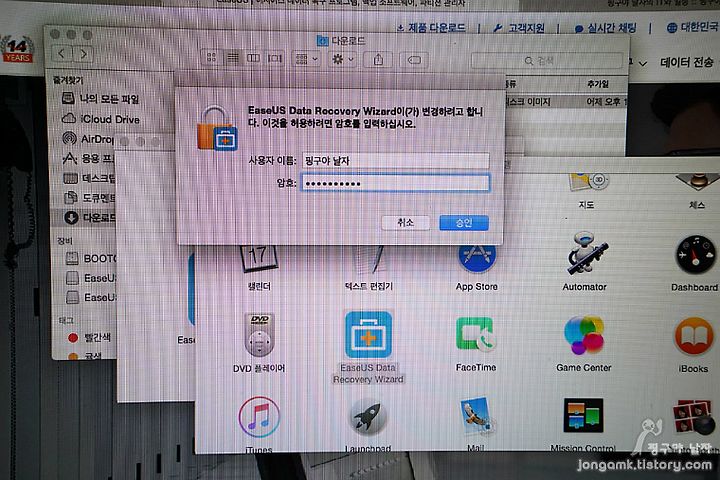Screen dimensions: 720x480
Task: Click the 제품 다운로드 website link
Action: (x=431, y=28)
